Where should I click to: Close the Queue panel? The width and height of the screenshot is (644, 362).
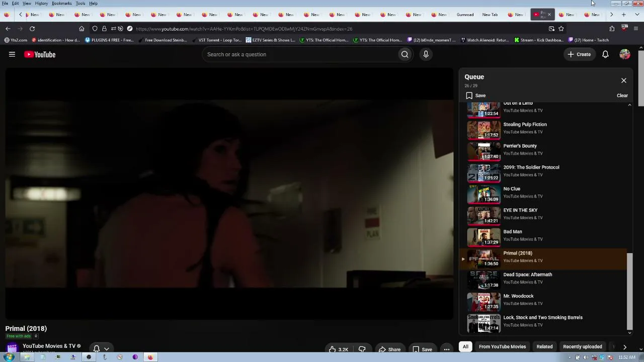pos(624,80)
